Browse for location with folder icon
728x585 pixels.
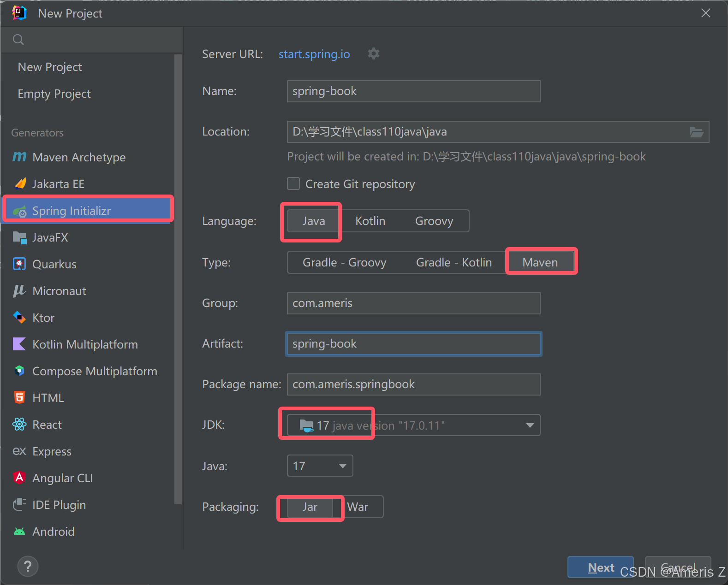[697, 132]
